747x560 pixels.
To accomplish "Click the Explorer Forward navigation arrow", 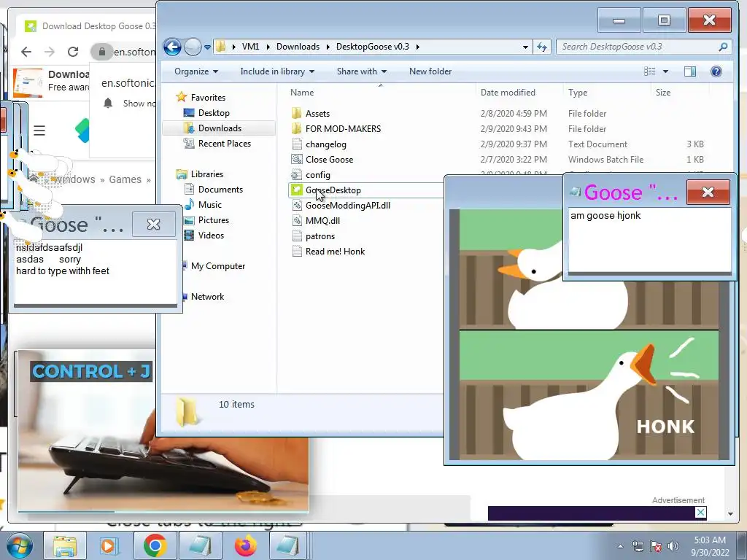I will click(193, 47).
